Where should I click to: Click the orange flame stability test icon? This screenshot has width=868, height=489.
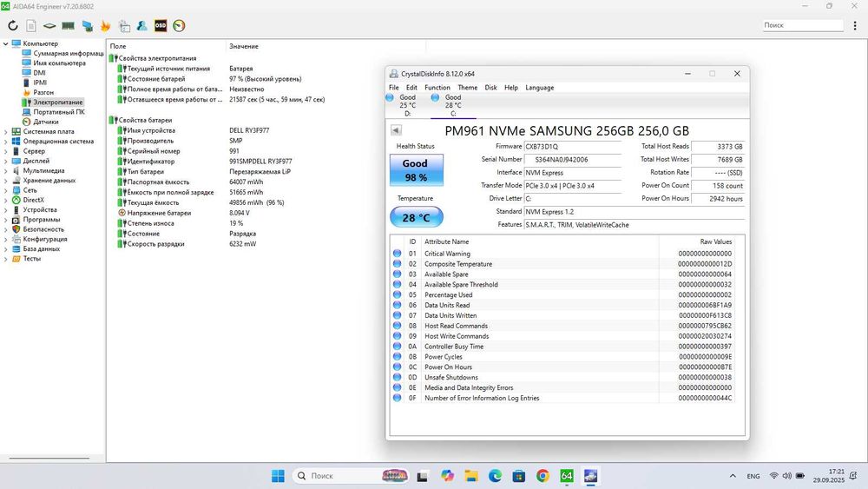coord(105,26)
